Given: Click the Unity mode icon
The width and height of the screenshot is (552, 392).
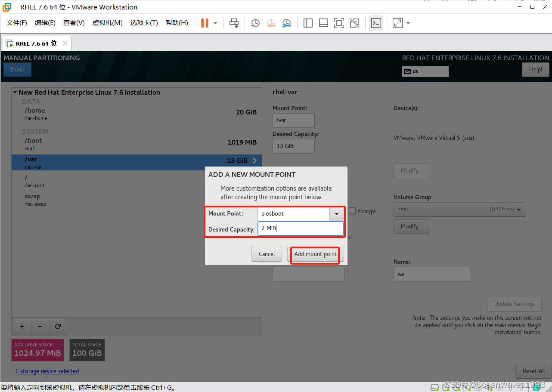Looking at the screenshot, I should (x=354, y=23).
